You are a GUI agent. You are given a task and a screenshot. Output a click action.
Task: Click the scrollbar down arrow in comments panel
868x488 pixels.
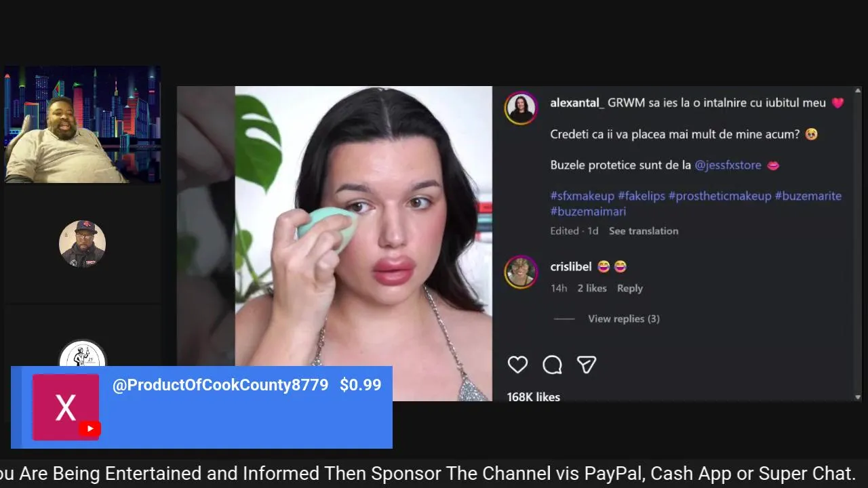click(x=858, y=397)
